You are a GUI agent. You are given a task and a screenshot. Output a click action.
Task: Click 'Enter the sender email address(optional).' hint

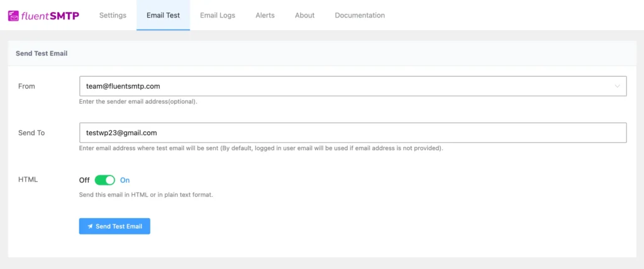click(x=138, y=102)
